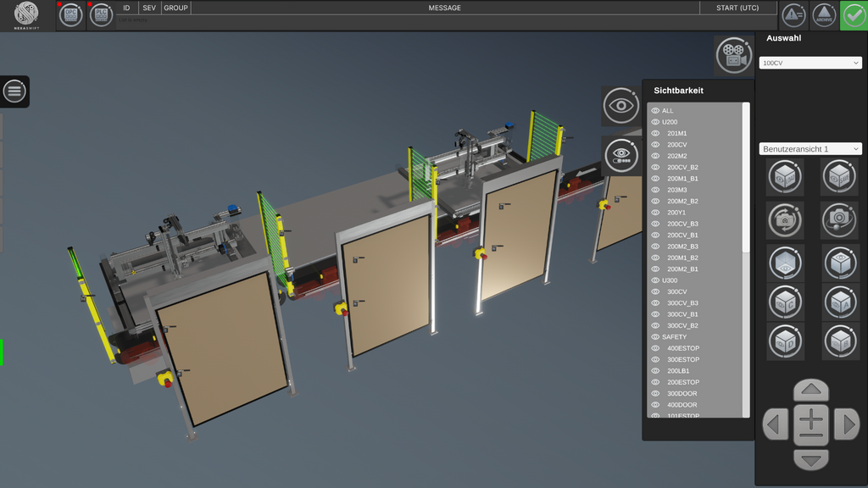Sort by SEV column header

[x=149, y=8]
